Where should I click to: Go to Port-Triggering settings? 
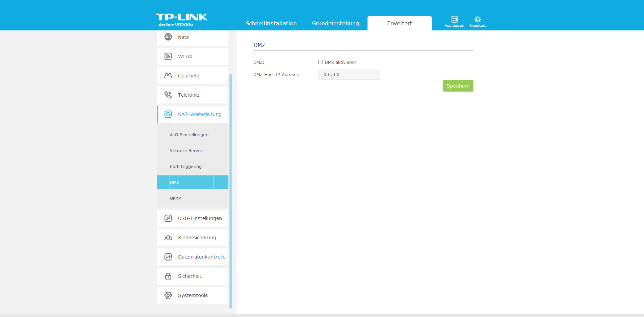coord(185,167)
